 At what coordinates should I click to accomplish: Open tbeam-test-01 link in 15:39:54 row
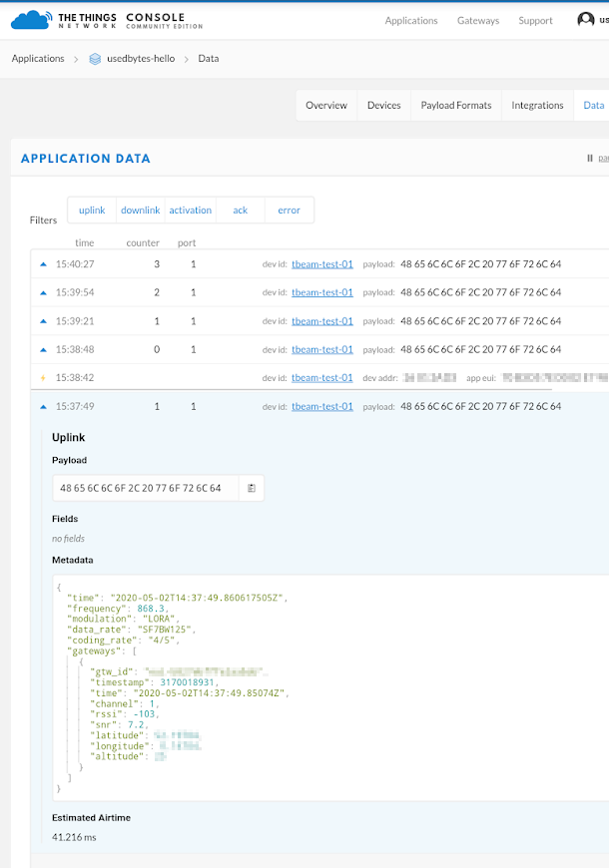pos(322,293)
